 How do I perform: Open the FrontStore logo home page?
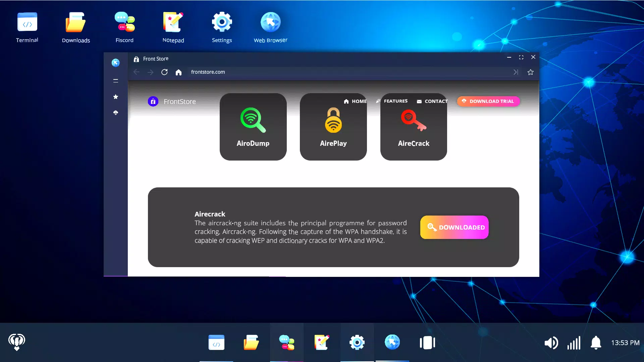point(153,101)
